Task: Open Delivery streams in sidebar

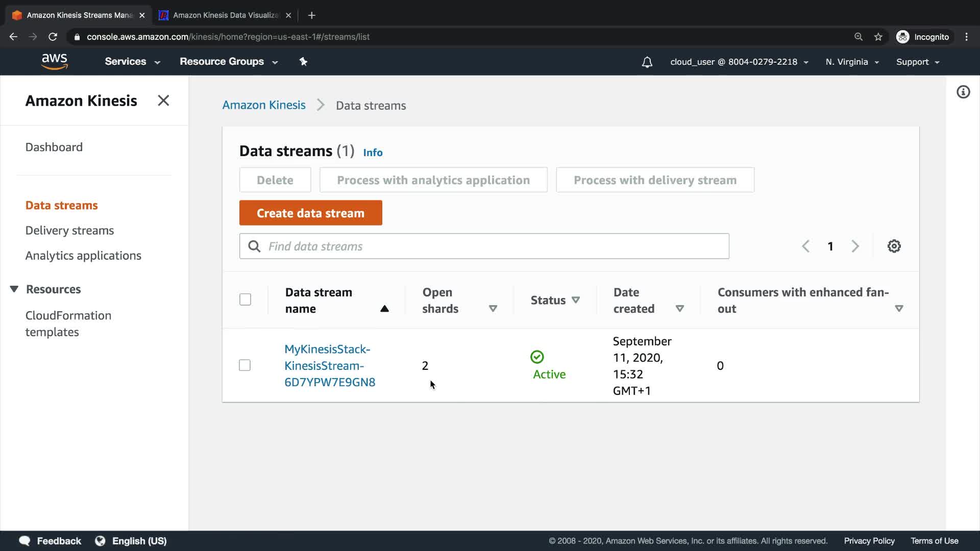Action: click(69, 231)
